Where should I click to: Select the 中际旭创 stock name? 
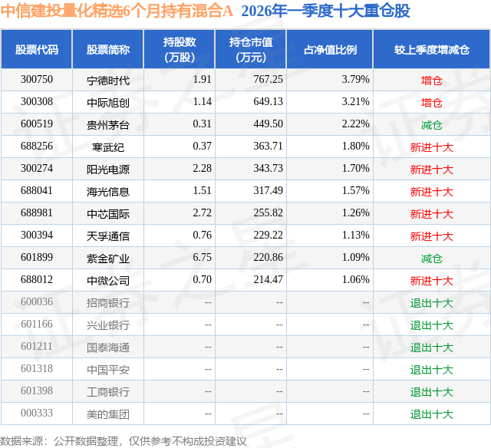tap(108, 103)
